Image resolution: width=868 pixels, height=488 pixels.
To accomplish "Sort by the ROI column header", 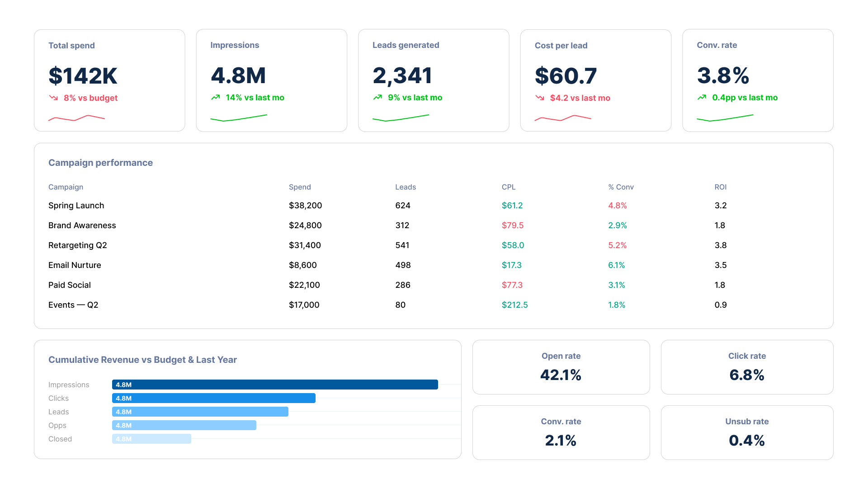I will tap(721, 187).
